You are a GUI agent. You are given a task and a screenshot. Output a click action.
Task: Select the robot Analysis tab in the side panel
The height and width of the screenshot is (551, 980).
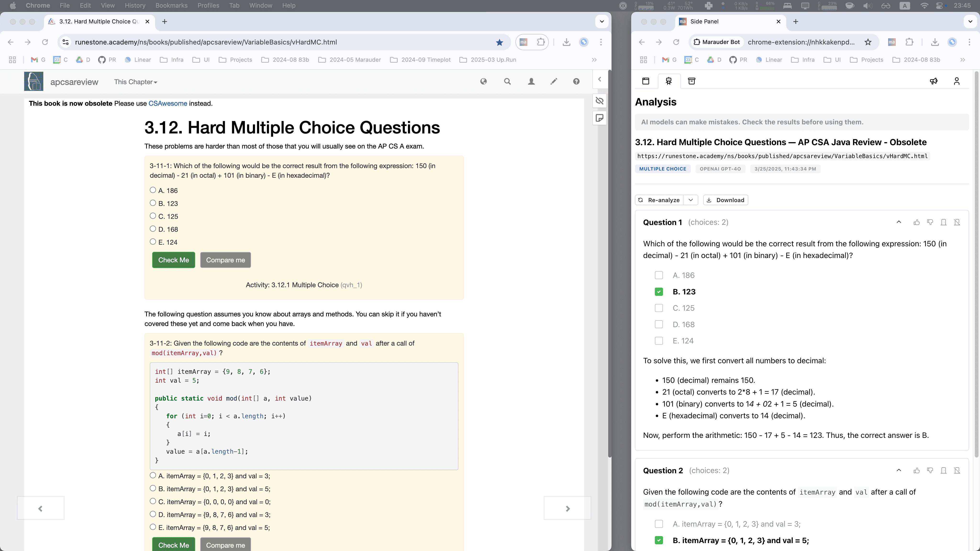pos(668,81)
